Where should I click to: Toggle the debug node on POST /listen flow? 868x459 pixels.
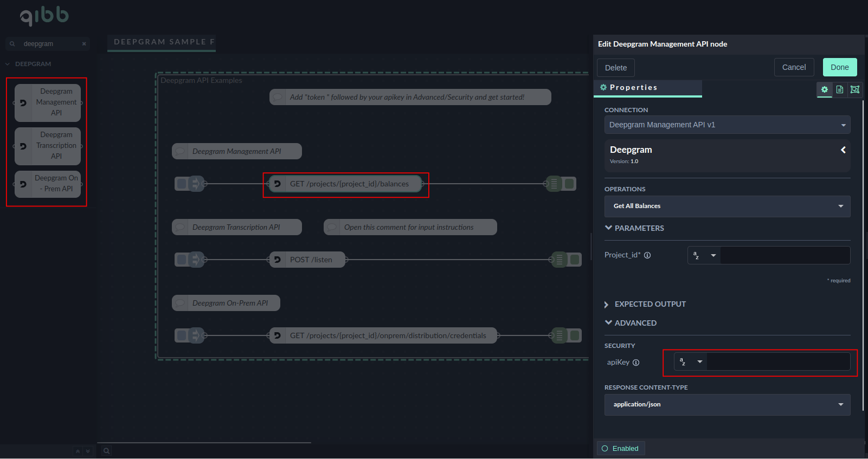click(x=575, y=260)
